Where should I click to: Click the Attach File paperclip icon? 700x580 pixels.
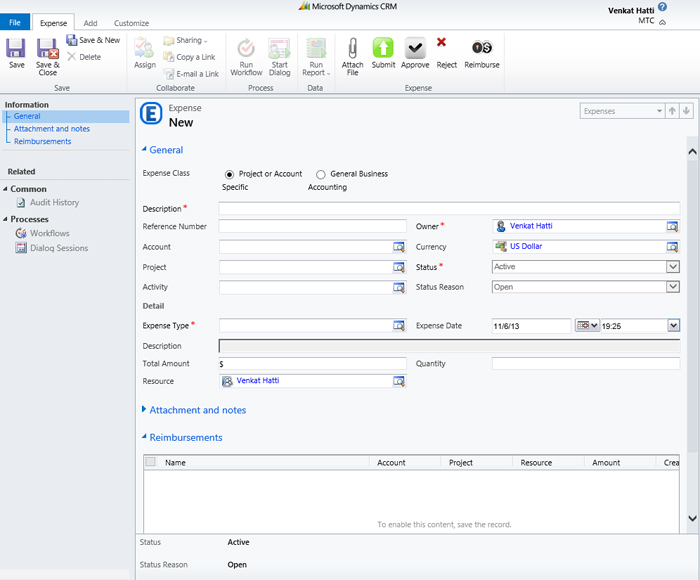click(x=352, y=49)
